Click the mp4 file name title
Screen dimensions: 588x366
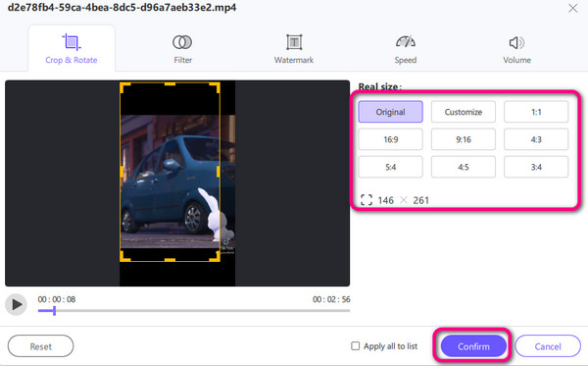(x=122, y=8)
